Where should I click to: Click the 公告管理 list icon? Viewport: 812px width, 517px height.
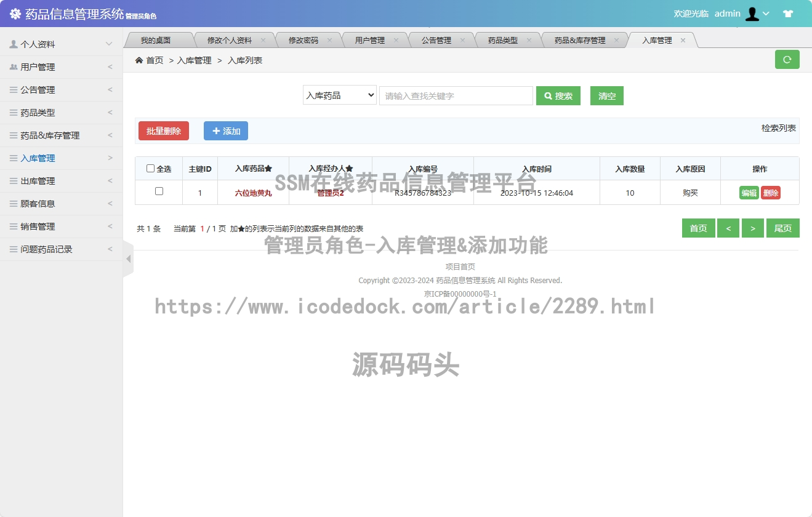coord(14,90)
